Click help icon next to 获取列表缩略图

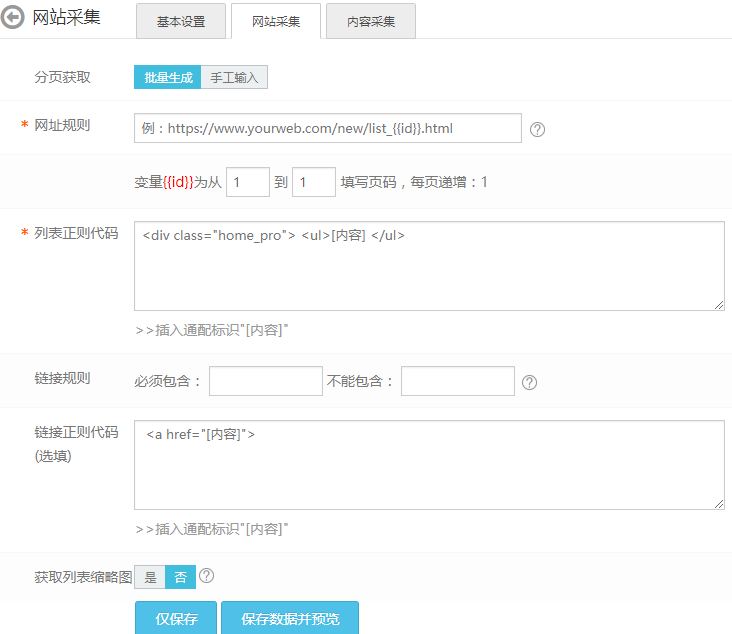(207, 576)
